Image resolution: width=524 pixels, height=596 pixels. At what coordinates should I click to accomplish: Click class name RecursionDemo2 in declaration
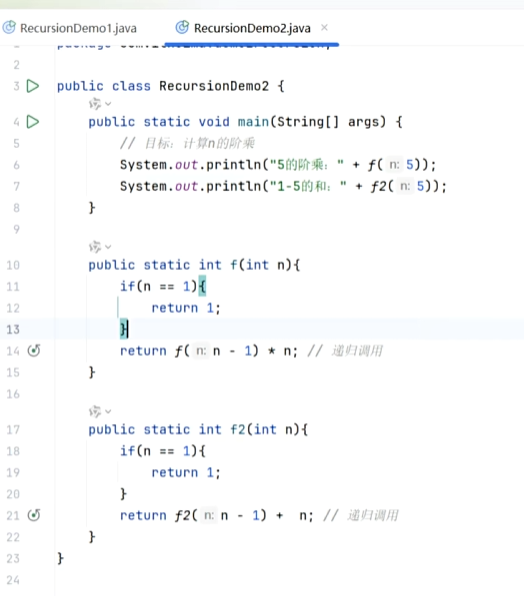[214, 86]
